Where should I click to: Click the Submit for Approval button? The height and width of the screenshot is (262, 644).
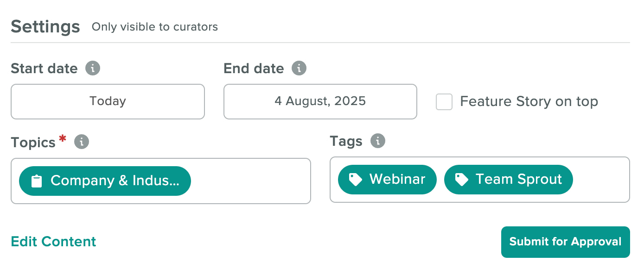pos(565,242)
